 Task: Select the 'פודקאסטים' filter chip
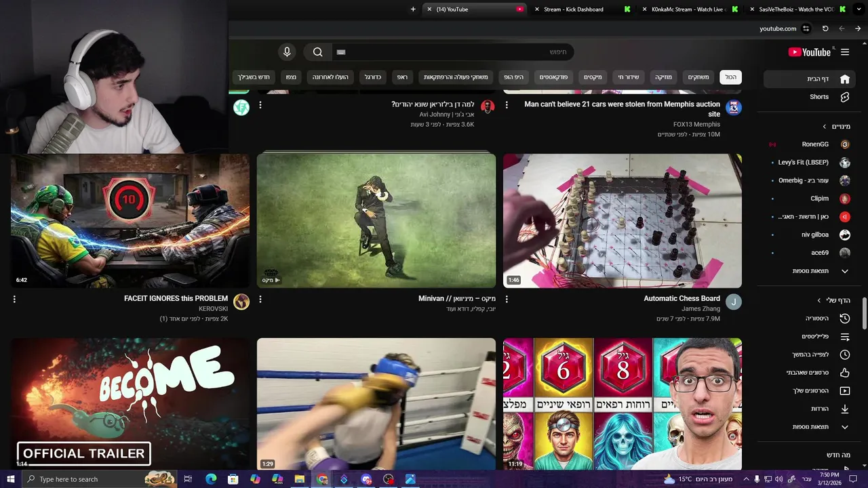click(553, 77)
